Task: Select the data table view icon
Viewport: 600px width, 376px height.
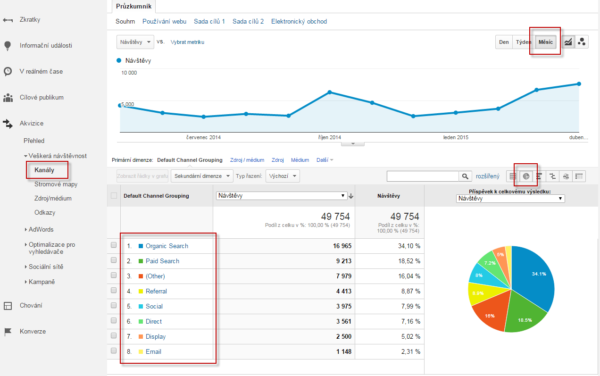Action: click(x=512, y=176)
